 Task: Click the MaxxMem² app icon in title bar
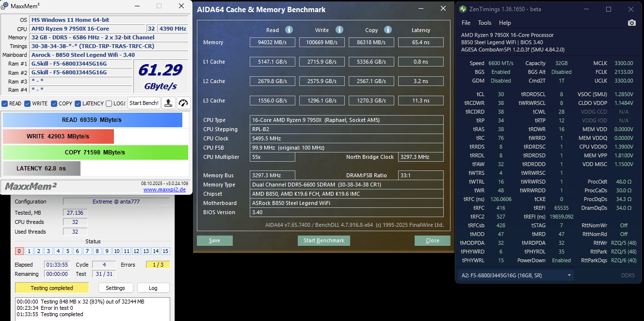click(5, 6)
